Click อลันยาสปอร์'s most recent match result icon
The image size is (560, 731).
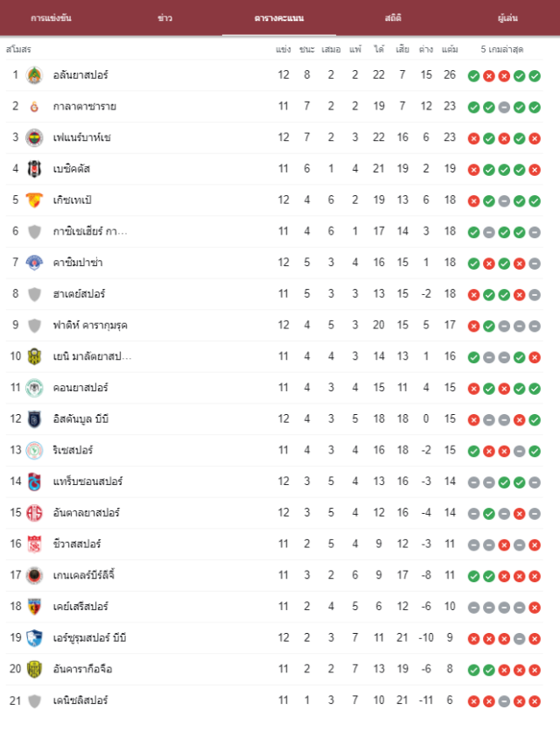click(535, 76)
